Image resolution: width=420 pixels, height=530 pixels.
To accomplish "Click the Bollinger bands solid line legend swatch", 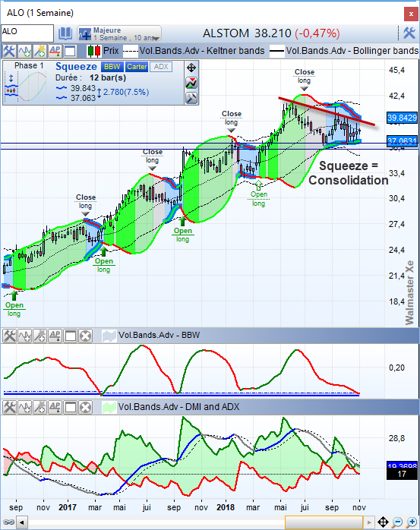I will [x=277, y=52].
